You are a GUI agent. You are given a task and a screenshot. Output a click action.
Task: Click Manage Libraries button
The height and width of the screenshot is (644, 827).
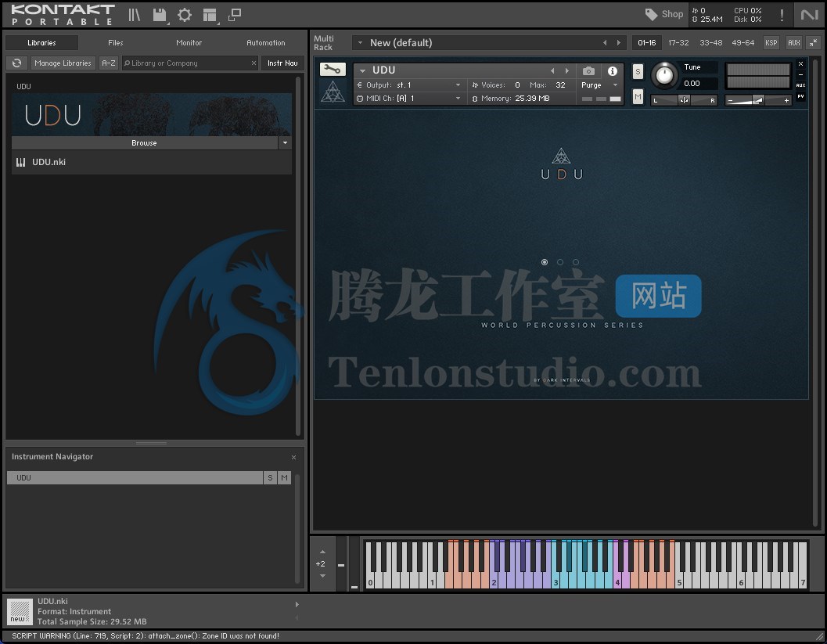[63, 63]
